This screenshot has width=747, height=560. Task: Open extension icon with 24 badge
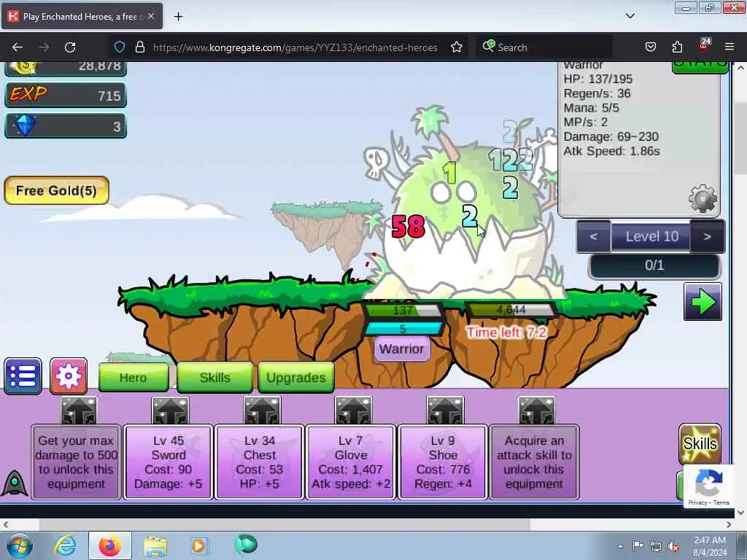704,46
